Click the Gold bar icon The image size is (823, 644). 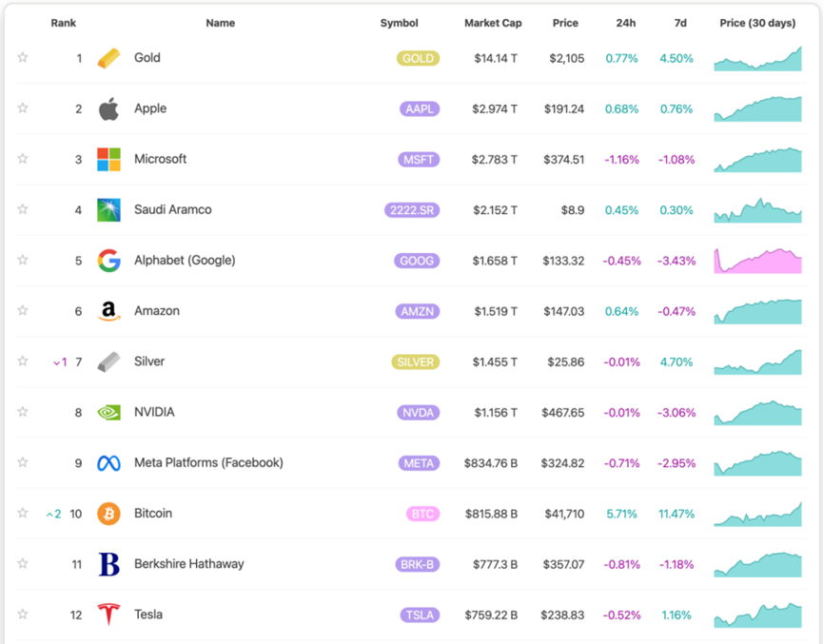pyautogui.click(x=109, y=58)
